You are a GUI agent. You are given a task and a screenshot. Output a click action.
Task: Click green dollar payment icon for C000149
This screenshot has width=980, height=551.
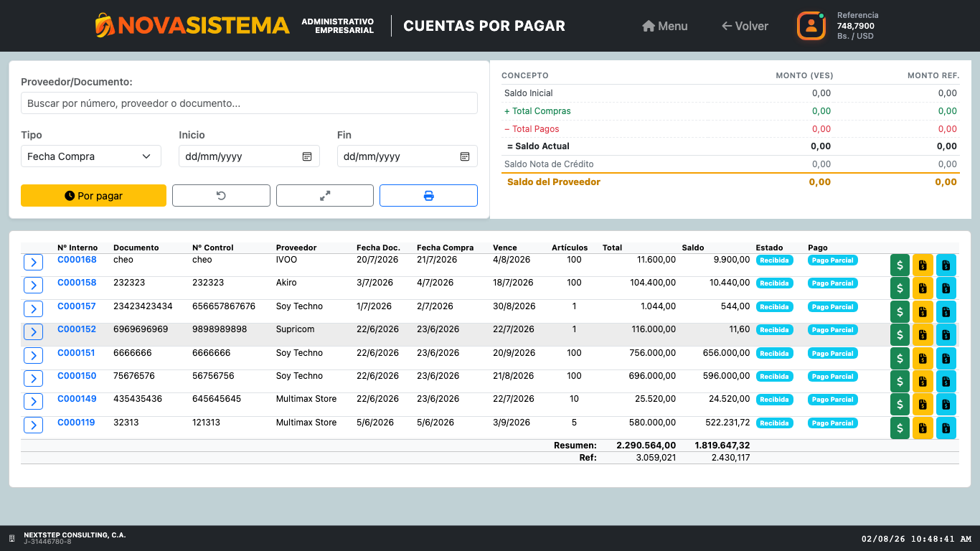pyautogui.click(x=900, y=405)
